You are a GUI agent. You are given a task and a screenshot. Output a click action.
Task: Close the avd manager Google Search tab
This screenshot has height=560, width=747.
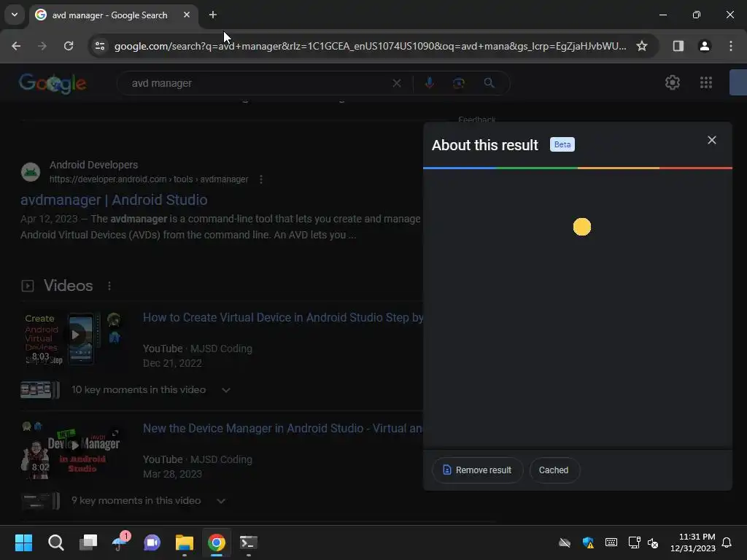coord(187,15)
